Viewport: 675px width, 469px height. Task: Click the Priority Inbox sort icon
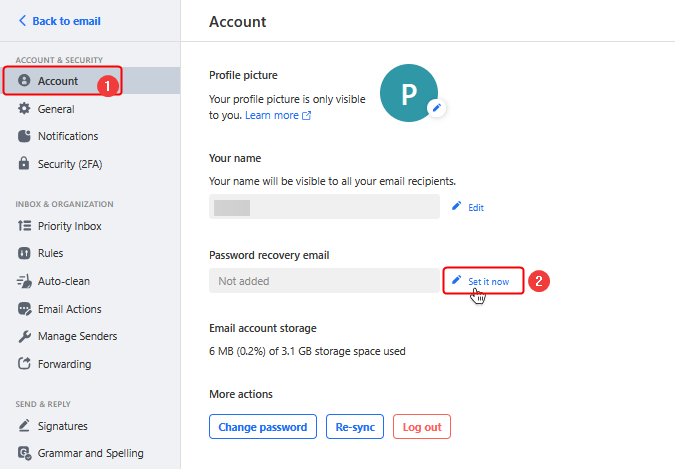(x=25, y=226)
